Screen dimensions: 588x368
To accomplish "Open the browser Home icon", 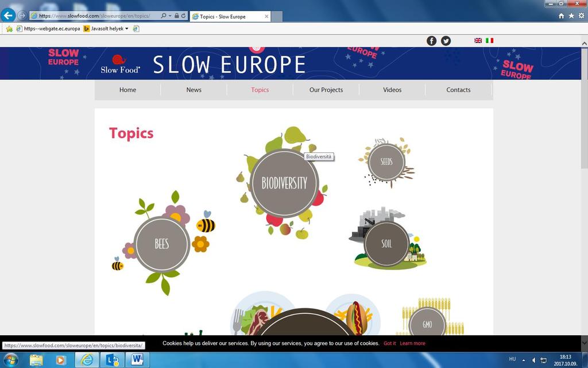I will coord(562,16).
